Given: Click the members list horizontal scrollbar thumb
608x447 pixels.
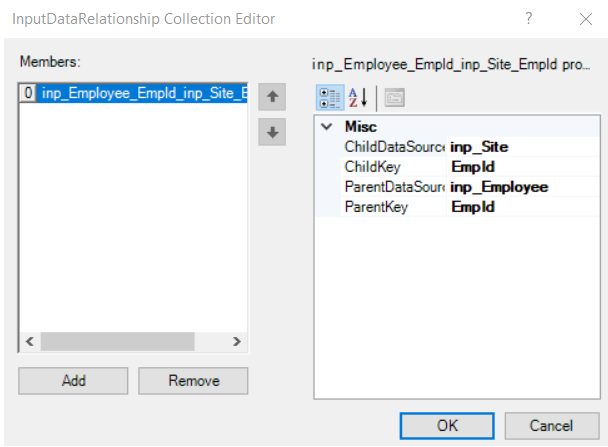Looking at the screenshot, I should pos(117,342).
